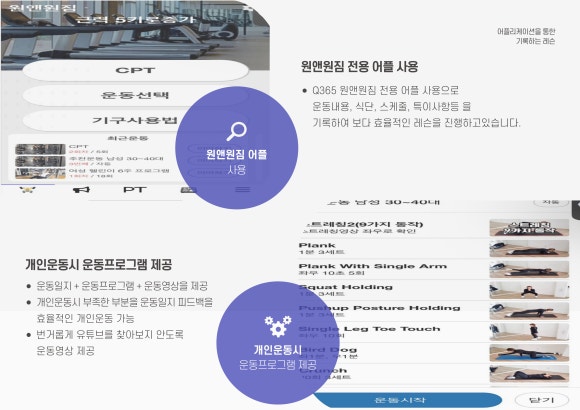Click the 원앤원짐 전용 어플 사용 heading
Screen dimensions: 580x410
point(359,67)
